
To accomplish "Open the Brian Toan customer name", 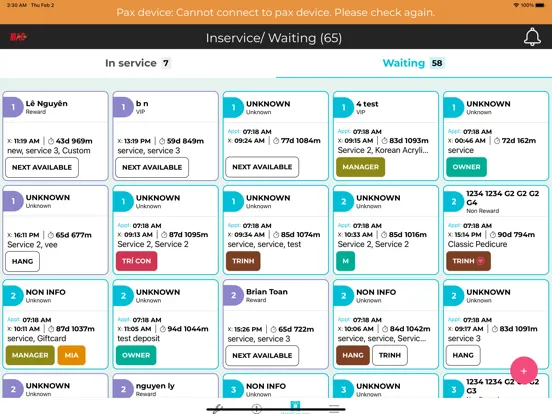I will (267, 291).
